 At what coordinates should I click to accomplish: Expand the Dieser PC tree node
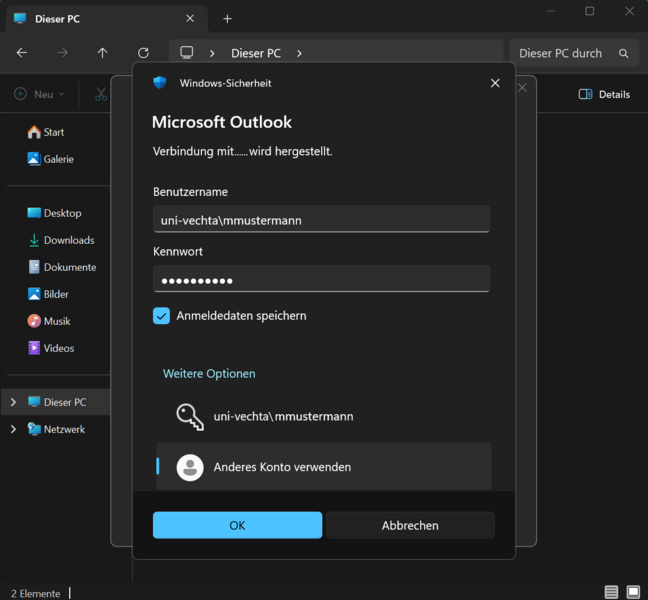click(13, 402)
